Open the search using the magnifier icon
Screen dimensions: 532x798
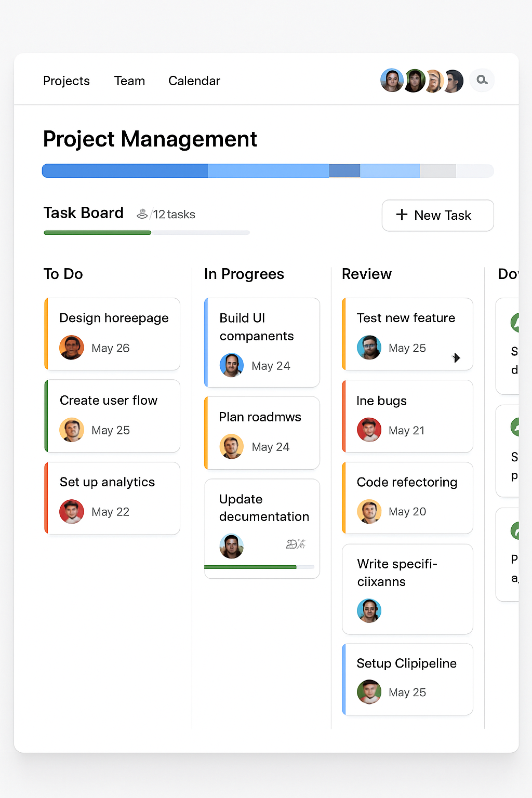tap(482, 80)
